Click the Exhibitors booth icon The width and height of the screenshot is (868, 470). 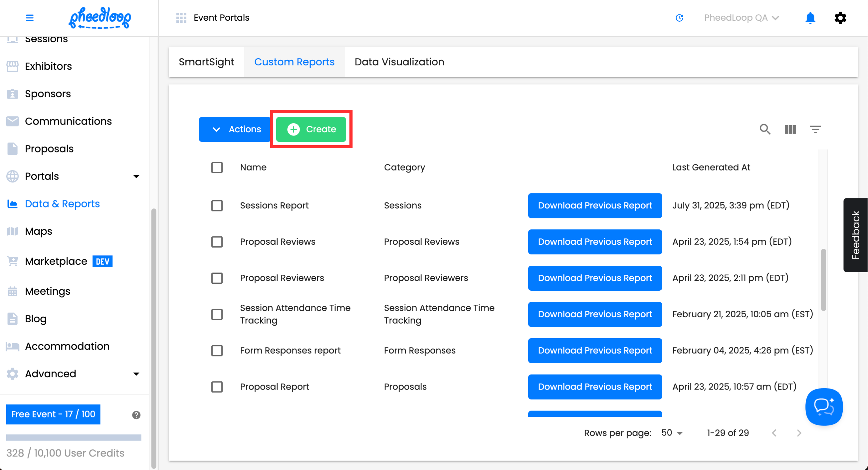[13, 66]
